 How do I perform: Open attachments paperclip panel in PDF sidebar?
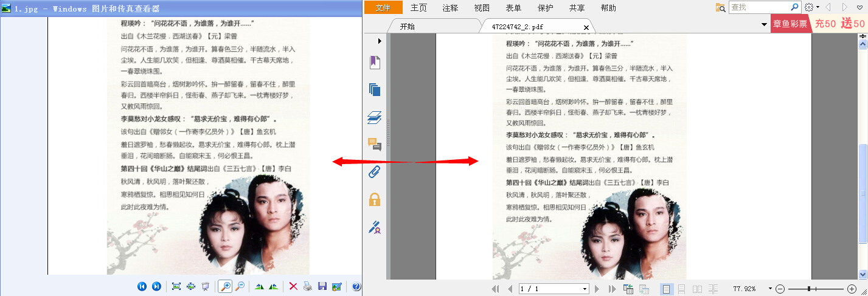pyautogui.click(x=375, y=171)
